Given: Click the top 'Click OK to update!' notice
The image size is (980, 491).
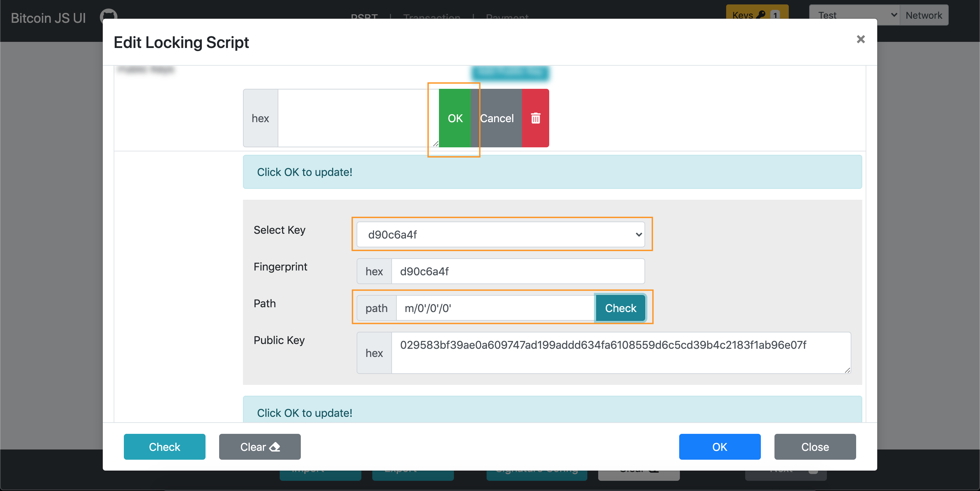Looking at the screenshot, I should (552, 172).
